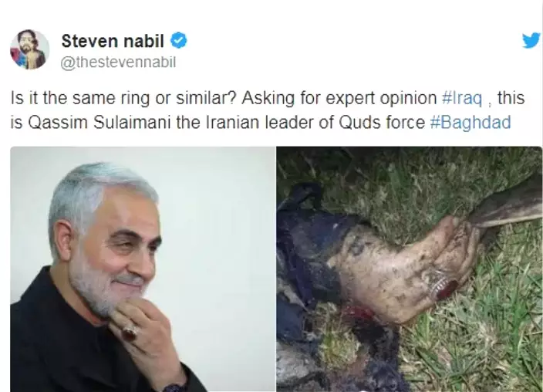This screenshot has height=392, width=543.
Task: Click the blue verified checkmark badge
Action: [x=179, y=41]
